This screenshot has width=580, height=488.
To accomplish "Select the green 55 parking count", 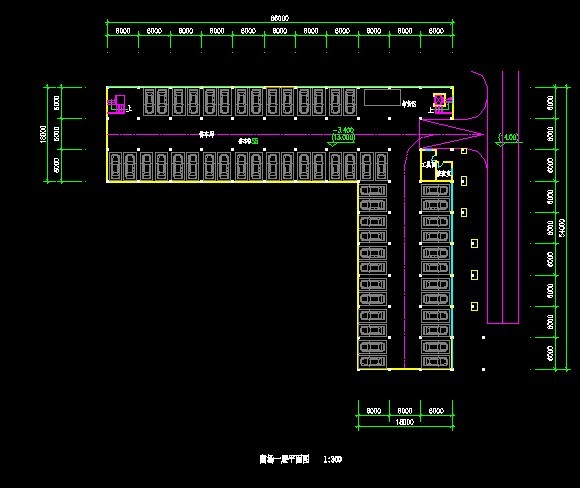I will (255, 141).
